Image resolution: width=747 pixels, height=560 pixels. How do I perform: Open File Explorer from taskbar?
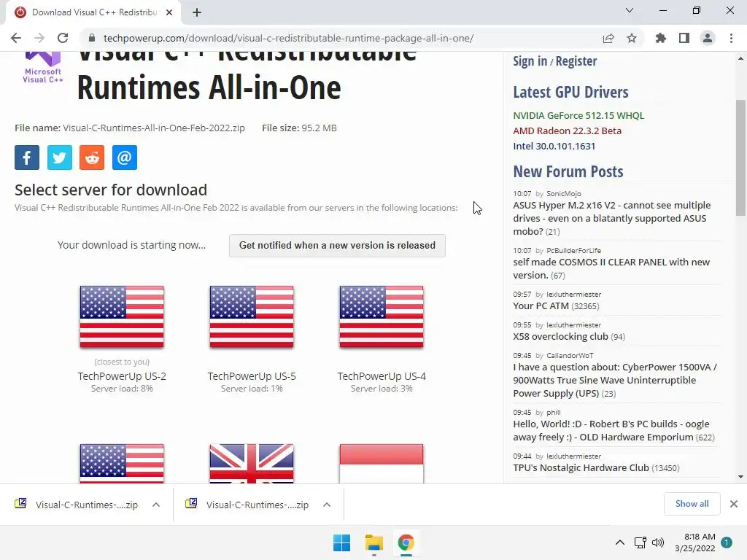point(374,542)
